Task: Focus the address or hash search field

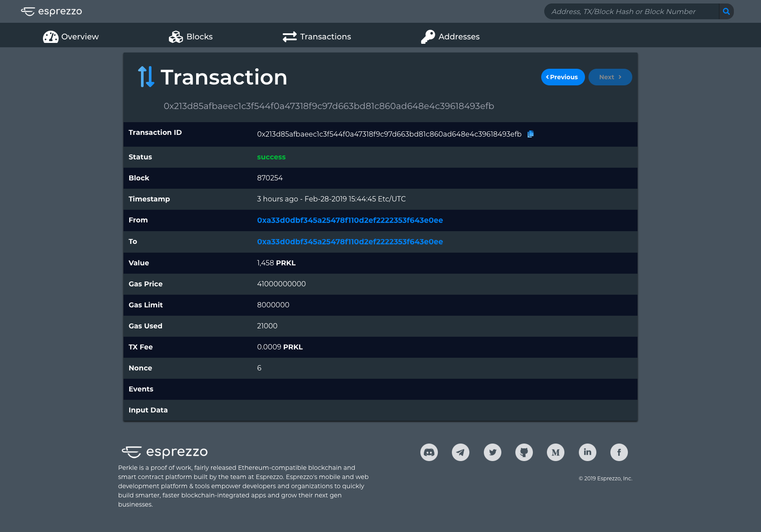Action: pyautogui.click(x=631, y=11)
